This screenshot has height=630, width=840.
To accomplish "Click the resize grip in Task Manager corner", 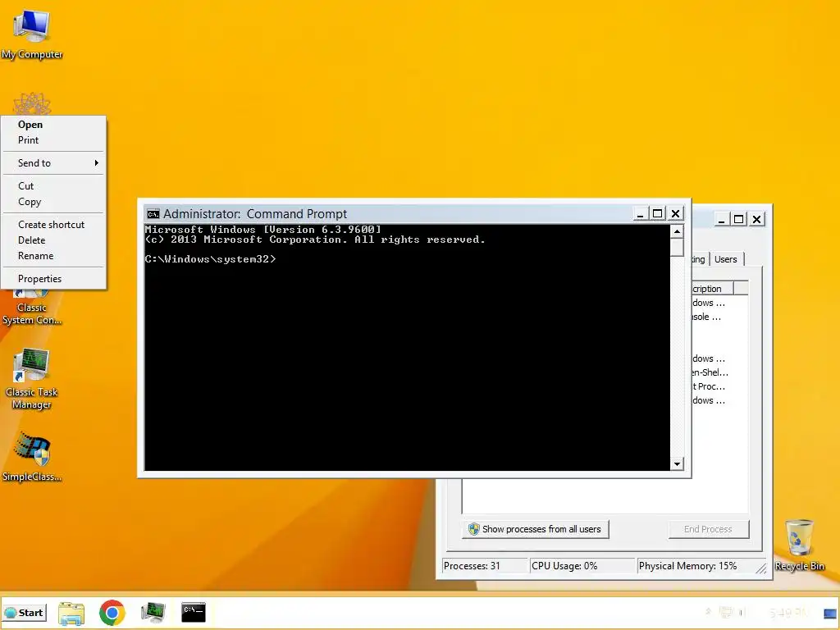I will pyautogui.click(x=761, y=568).
